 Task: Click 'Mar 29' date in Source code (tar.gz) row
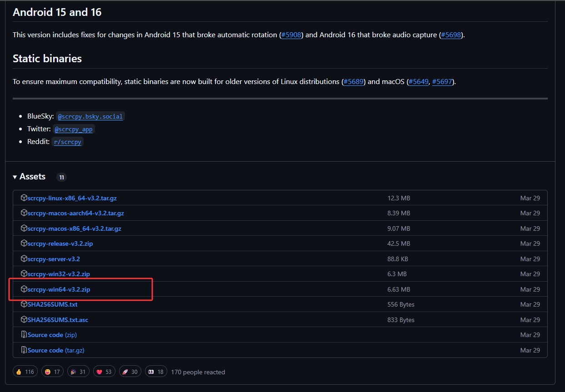pos(530,350)
